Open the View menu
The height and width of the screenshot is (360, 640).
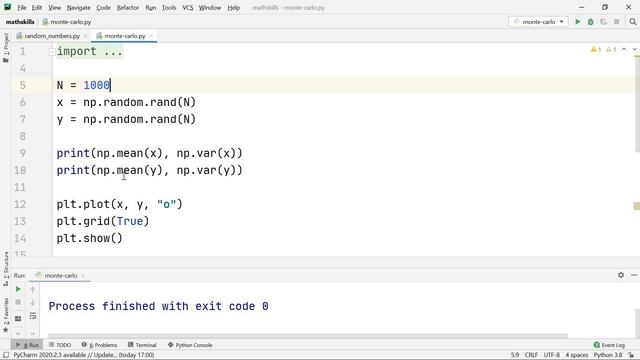coord(54,7)
